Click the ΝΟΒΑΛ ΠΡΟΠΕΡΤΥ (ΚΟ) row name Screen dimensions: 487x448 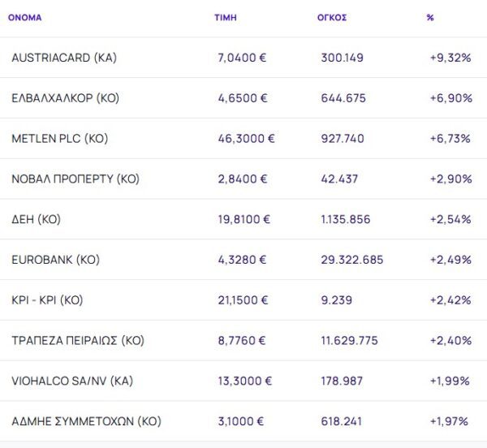coord(75,179)
